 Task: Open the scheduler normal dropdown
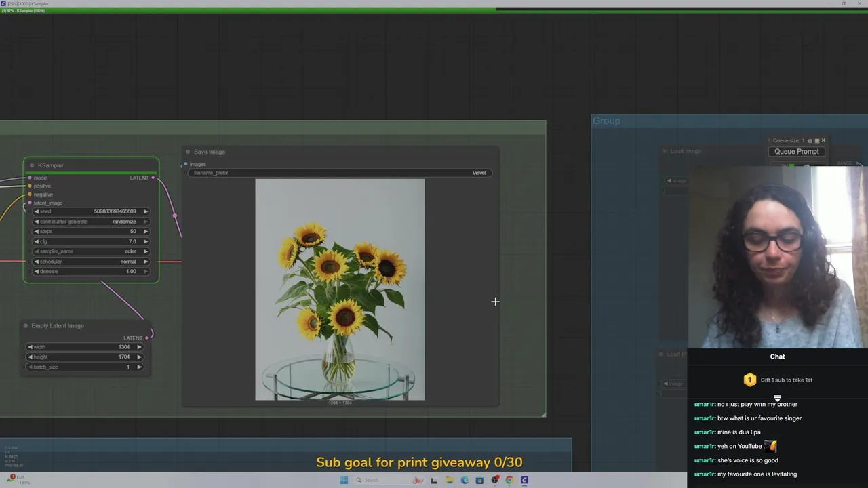(91, 262)
